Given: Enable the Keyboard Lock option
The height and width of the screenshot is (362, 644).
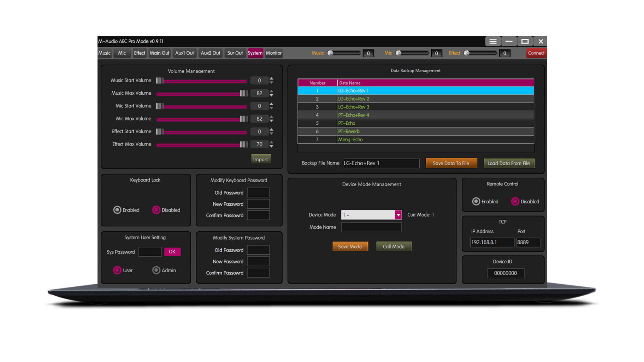Looking at the screenshot, I should (117, 210).
